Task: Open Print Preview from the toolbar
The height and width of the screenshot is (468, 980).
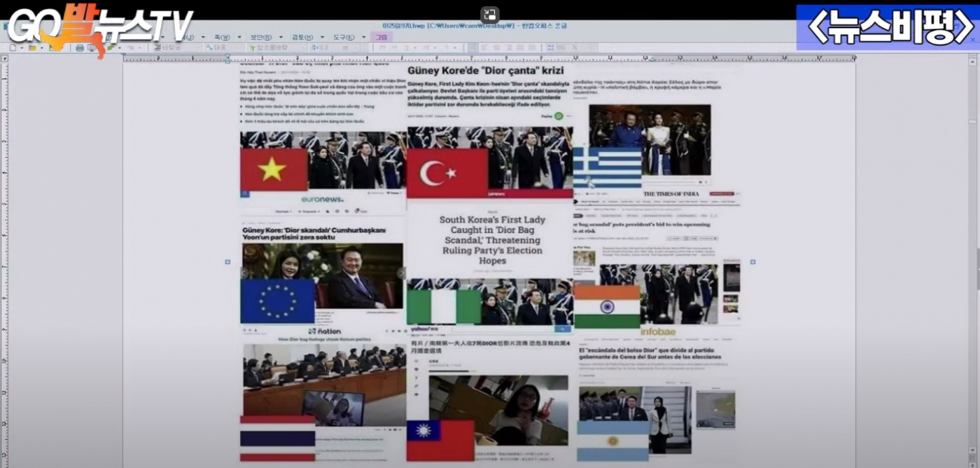Action: [92, 48]
